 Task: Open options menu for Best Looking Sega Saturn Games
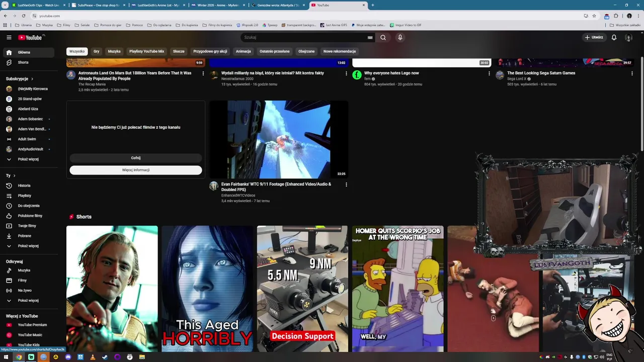click(632, 73)
